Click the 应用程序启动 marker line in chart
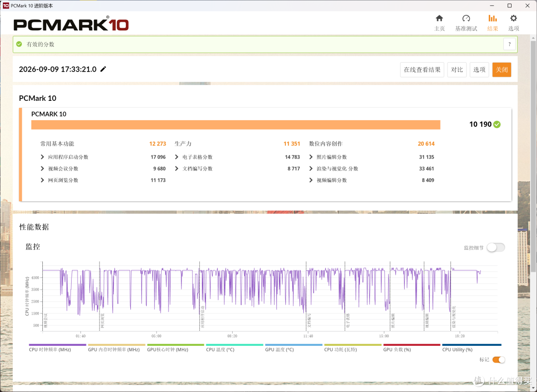 pos(200,296)
